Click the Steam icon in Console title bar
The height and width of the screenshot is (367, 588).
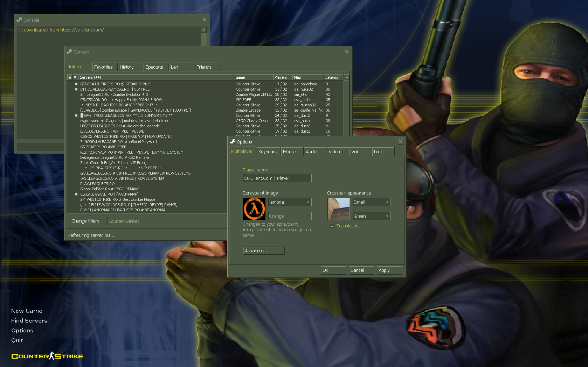pos(19,20)
